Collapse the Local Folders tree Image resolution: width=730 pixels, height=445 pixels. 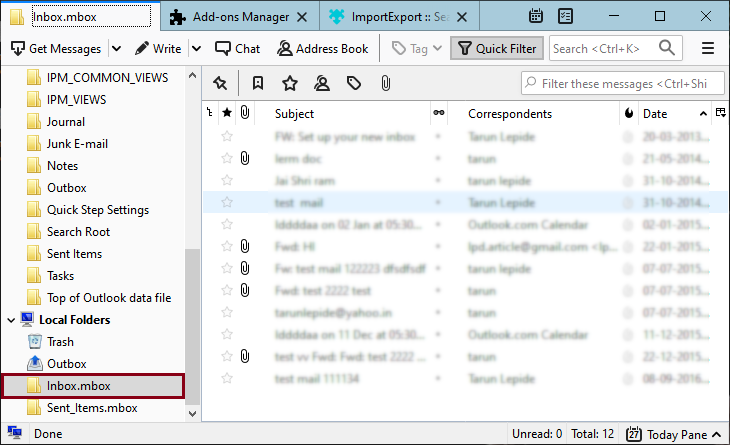pyautogui.click(x=12, y=320)
